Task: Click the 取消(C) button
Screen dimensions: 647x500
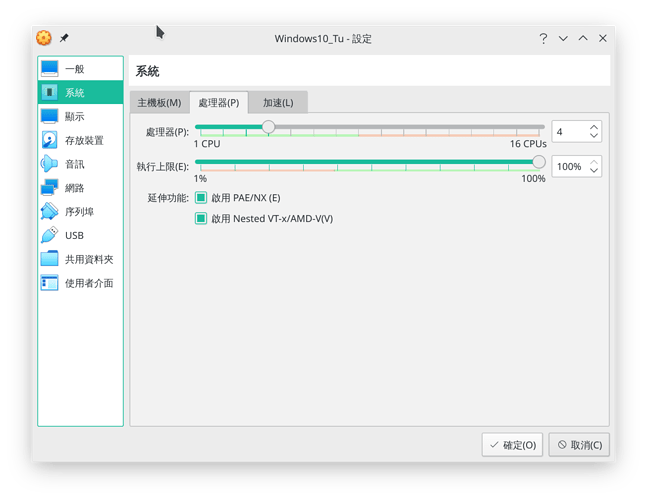Action: point(579,445)
